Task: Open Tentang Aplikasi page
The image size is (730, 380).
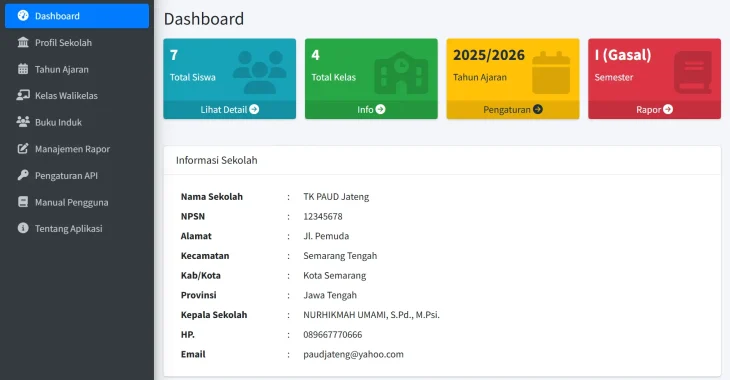Action: [x=77, y=228]
